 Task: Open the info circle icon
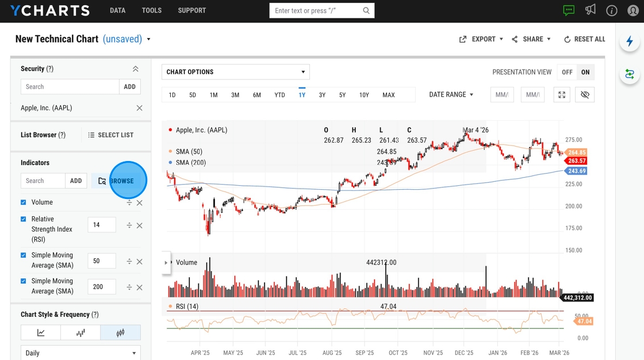coord(612,11)
